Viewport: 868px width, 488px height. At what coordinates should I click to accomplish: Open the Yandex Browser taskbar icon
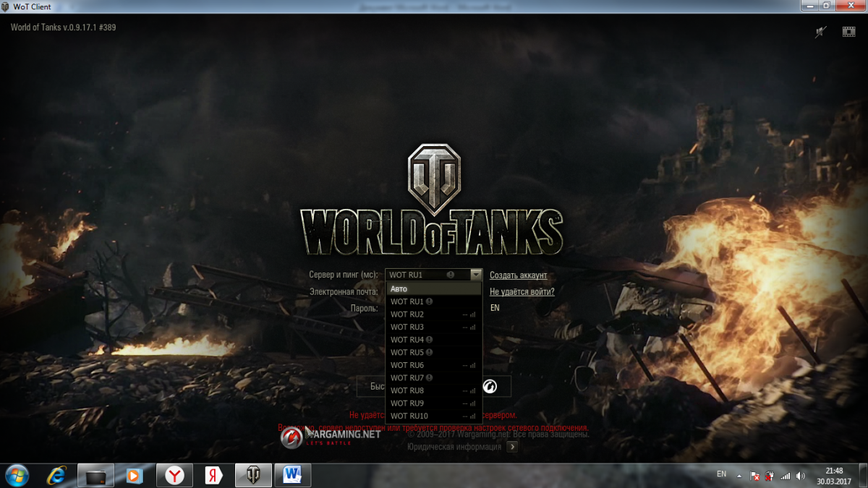tap(175, 475)
